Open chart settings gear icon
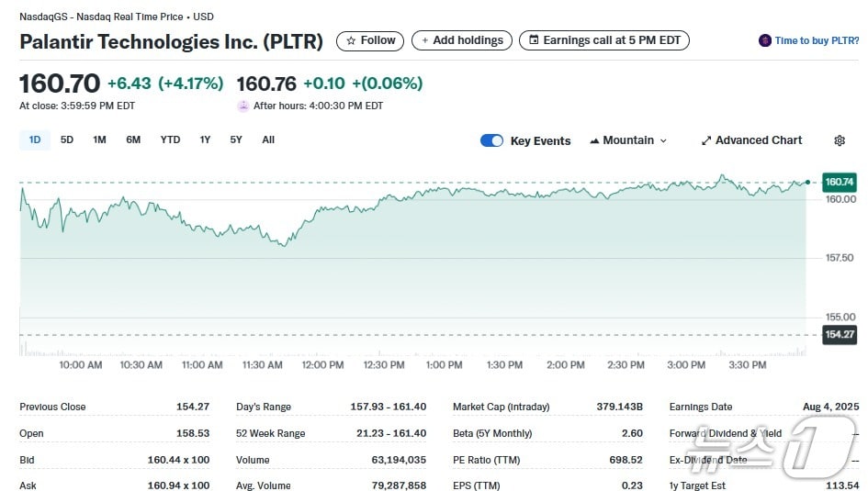This screenshot has height=491, width=868. coord(839,140)
